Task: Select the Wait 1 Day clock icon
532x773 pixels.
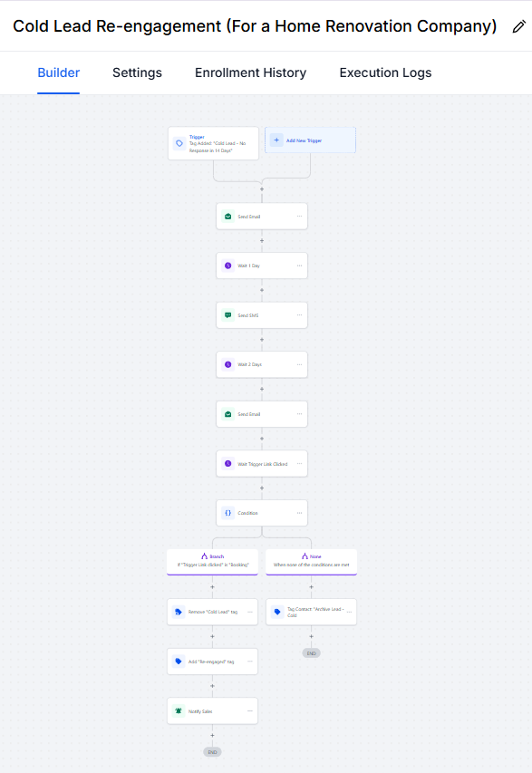Action: click(227, 266)
